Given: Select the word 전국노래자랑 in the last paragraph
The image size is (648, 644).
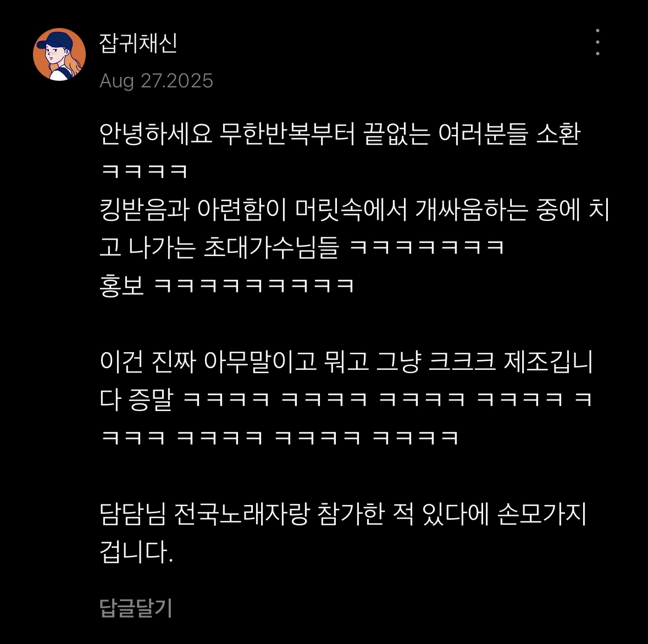Looking at the screenshot, I should coord(242,514).
